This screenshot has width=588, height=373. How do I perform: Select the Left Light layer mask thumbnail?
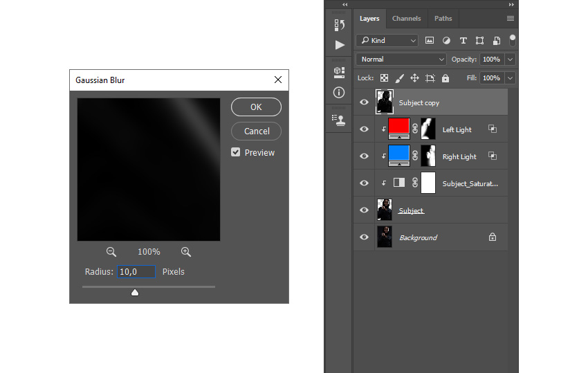[x=428, y=129]
